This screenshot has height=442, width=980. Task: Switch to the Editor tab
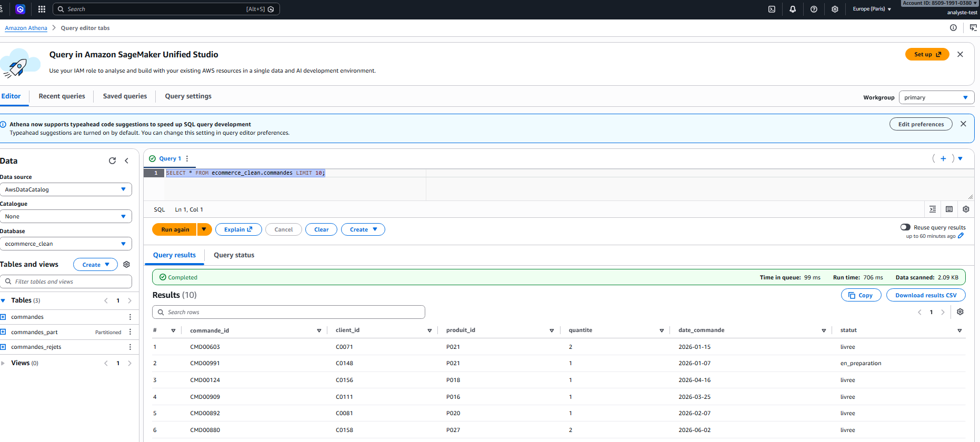11,96
